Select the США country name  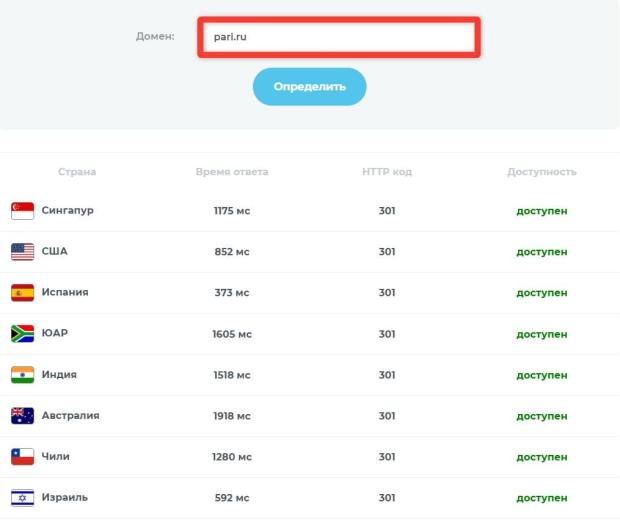pyautogui.click(x=55, y=251)
